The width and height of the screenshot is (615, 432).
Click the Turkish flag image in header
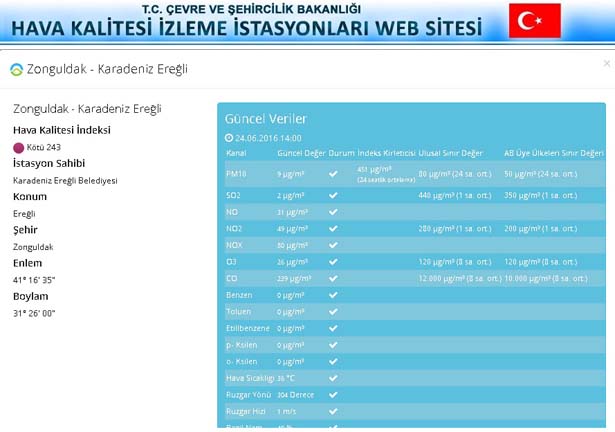(535, 21)
